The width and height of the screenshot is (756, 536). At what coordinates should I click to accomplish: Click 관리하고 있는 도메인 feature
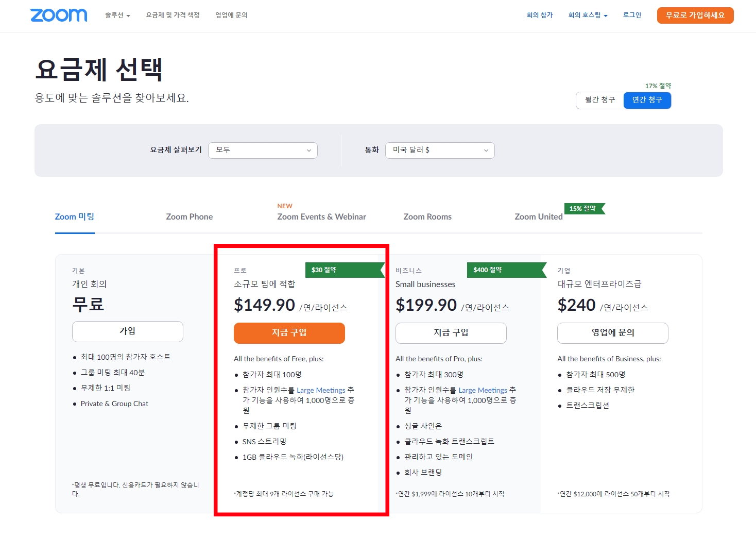[x=439, y=457]
